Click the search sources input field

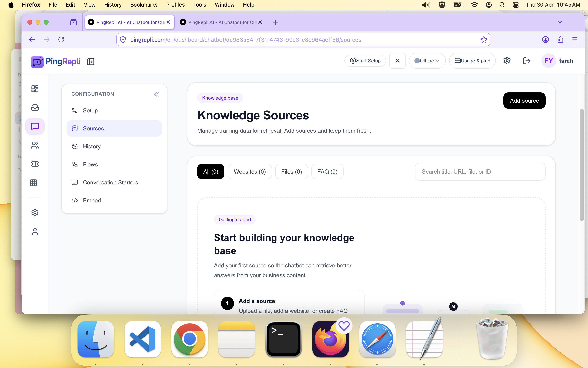(x=480, y=172)
